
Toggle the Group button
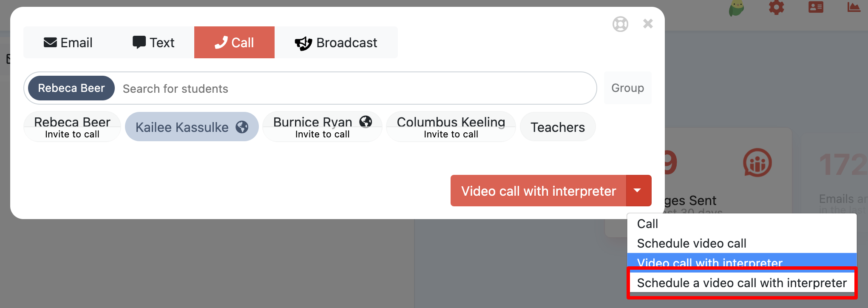(627, 88)
